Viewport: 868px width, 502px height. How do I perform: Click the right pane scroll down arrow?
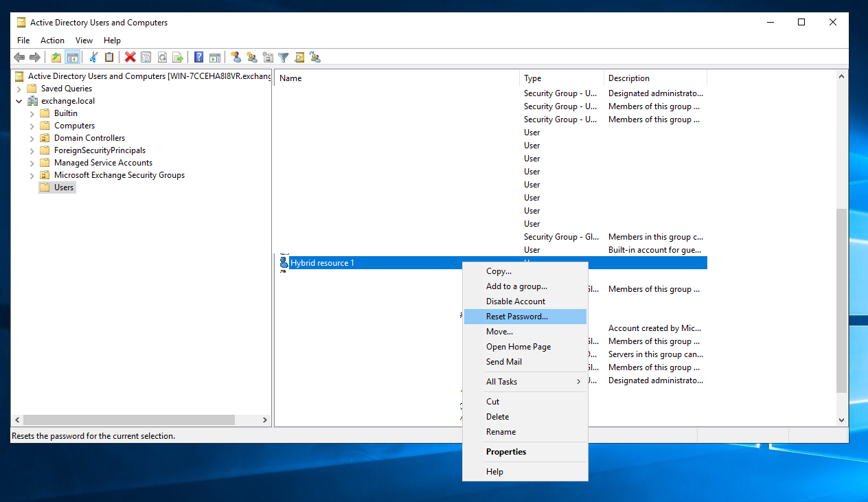tap(842, 420)
